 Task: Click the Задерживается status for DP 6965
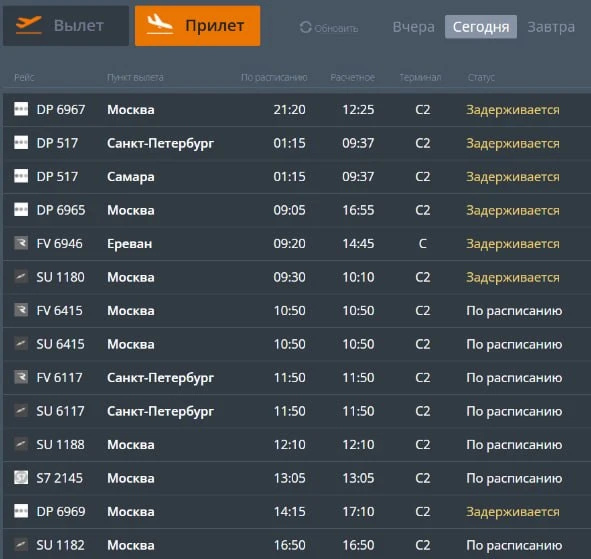[513, 210]
